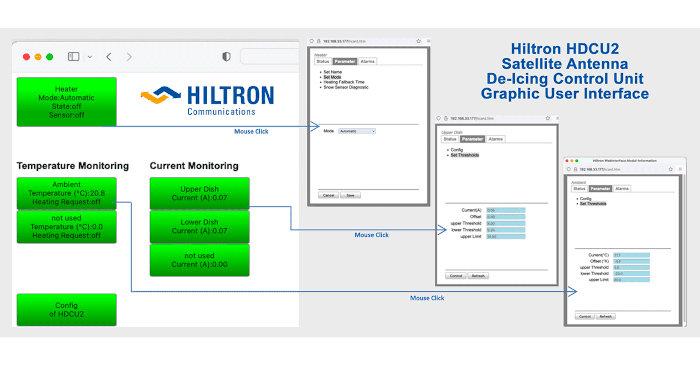Bookmark star in Heater popup window
The image size is (700, 365).
418,41
